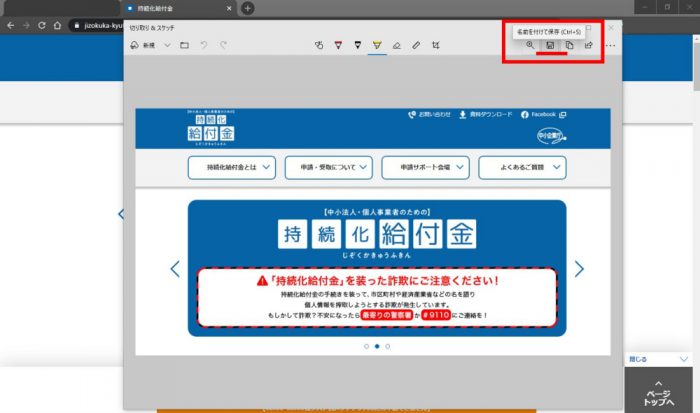Expand 申請・受取について dropdown menu
The height and width of the screenshot is (413, 700).
pyautogui.click(x=329, y=167)
